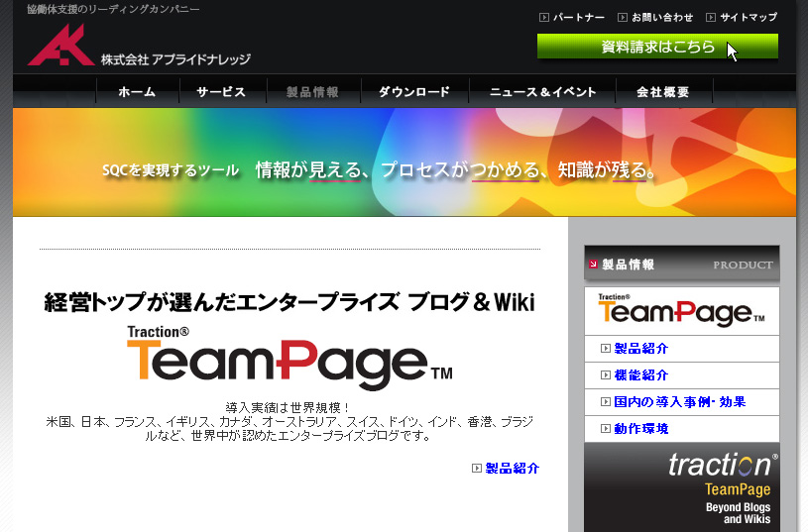
Task: Open the お問い合わせ contact link
Action: [662, 18]
